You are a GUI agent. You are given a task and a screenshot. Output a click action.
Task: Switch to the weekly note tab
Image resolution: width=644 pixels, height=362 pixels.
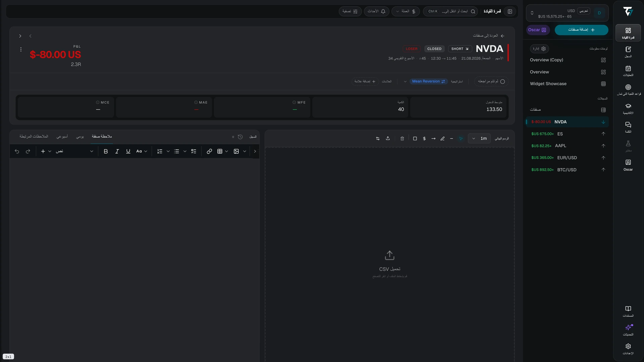pyautogui.click(x=62, y=137)
